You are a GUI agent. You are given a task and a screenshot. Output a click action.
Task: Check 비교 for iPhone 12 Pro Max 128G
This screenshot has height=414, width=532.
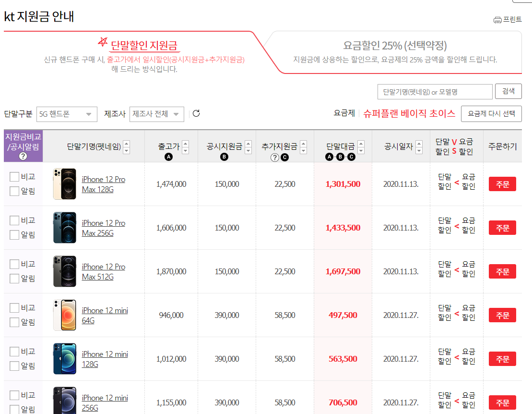point(14,177)
